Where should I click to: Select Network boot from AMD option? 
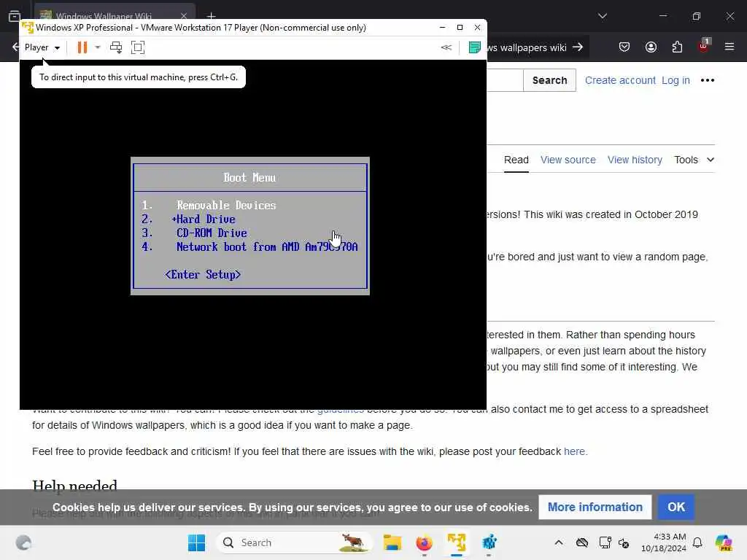tap(267, 246)
